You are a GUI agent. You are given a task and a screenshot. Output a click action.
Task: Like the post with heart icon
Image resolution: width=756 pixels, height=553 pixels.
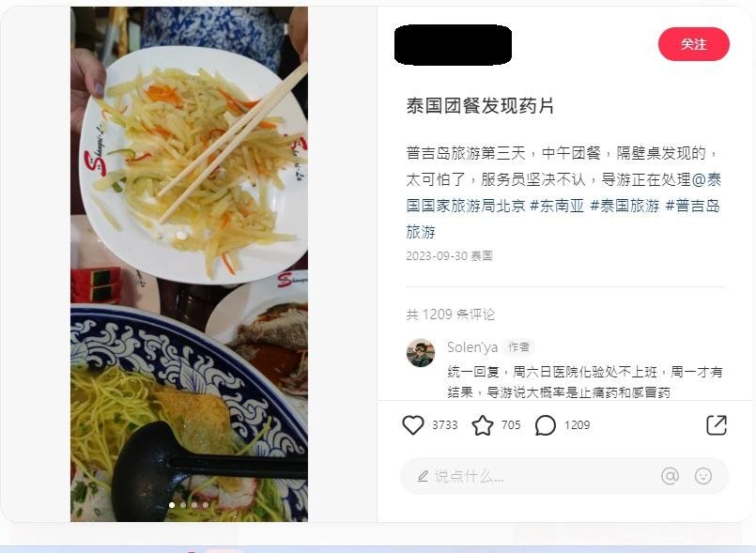pos(412,425)
